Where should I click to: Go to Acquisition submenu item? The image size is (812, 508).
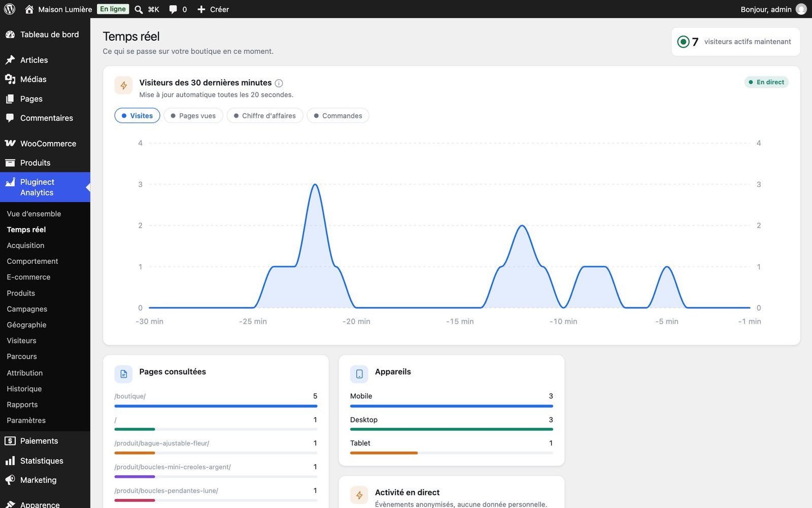coord(25,245)
